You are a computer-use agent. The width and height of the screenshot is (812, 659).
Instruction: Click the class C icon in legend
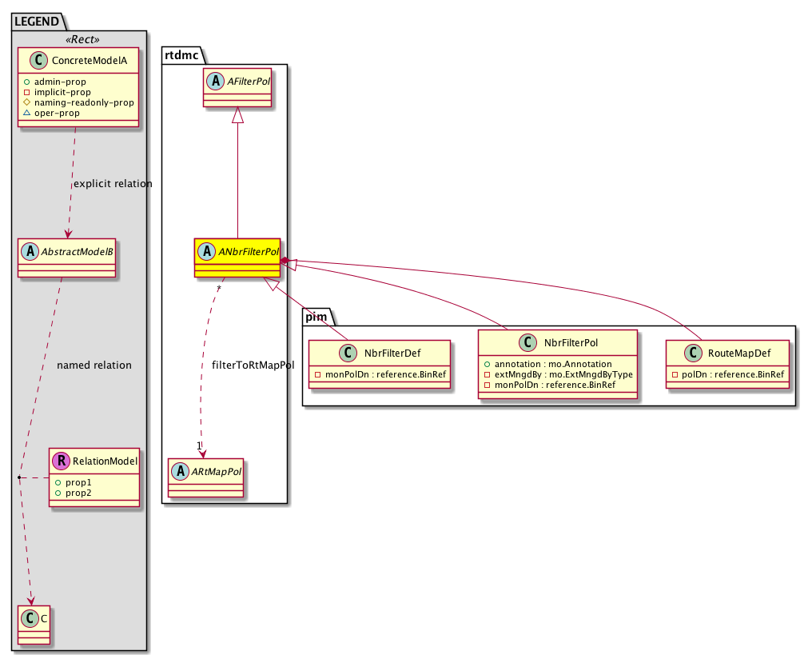(x=30, y=619)
